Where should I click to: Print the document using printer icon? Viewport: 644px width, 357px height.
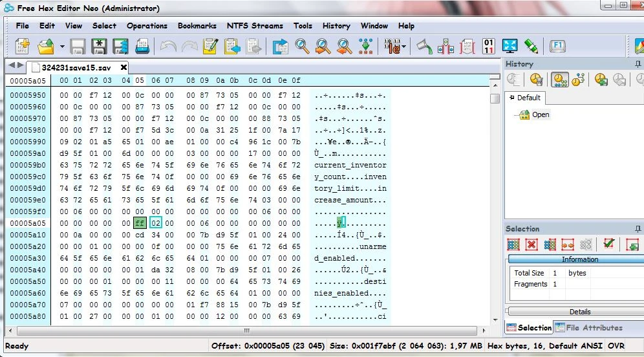(x=142, y=47)
